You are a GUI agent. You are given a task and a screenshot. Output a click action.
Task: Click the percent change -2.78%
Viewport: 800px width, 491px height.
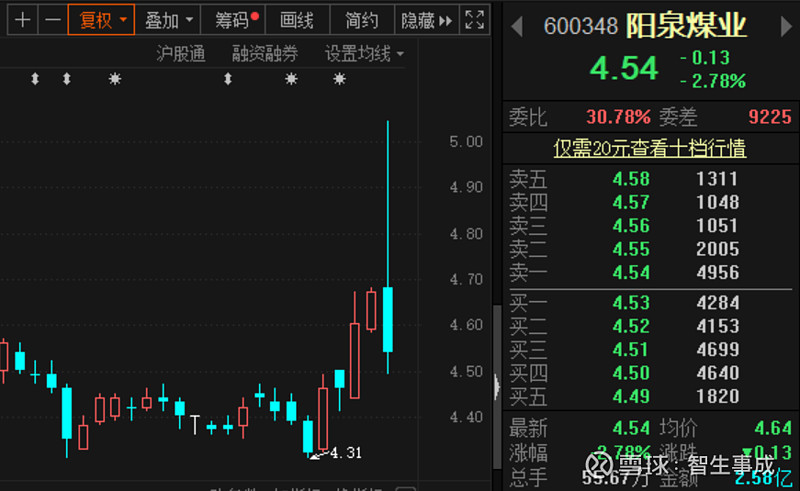point(713,81)
